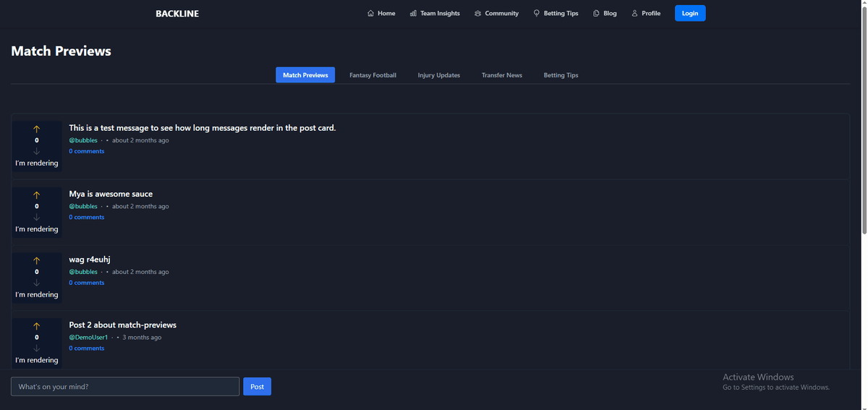Upvote the 'Mya is awesome sauce' post
This screenshot has height=410, width=868.
[x=37, y=195]
